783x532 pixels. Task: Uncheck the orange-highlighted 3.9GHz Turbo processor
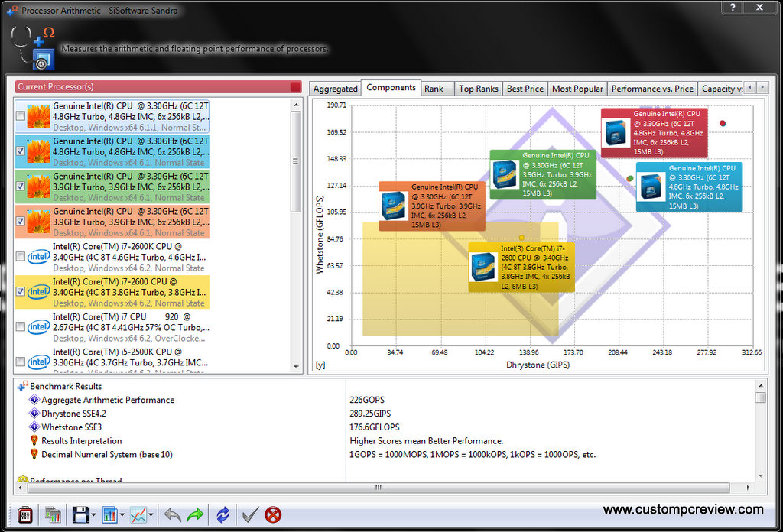(21, 221)
